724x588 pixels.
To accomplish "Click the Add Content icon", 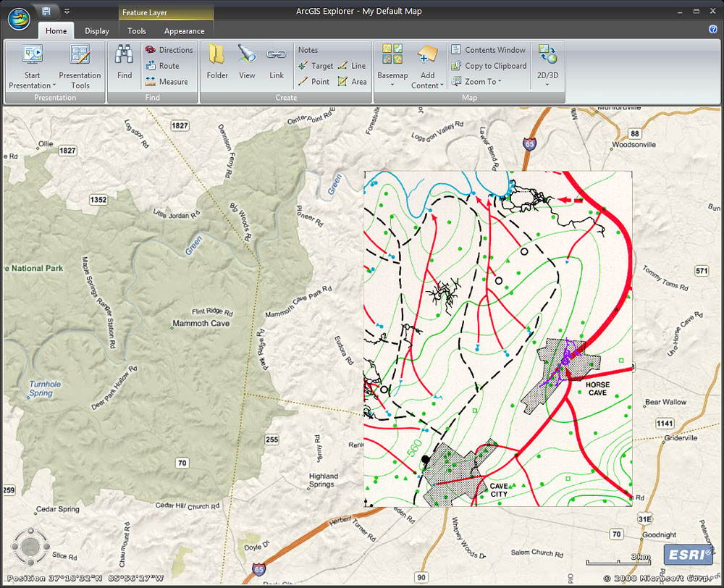I will [427, 54].
